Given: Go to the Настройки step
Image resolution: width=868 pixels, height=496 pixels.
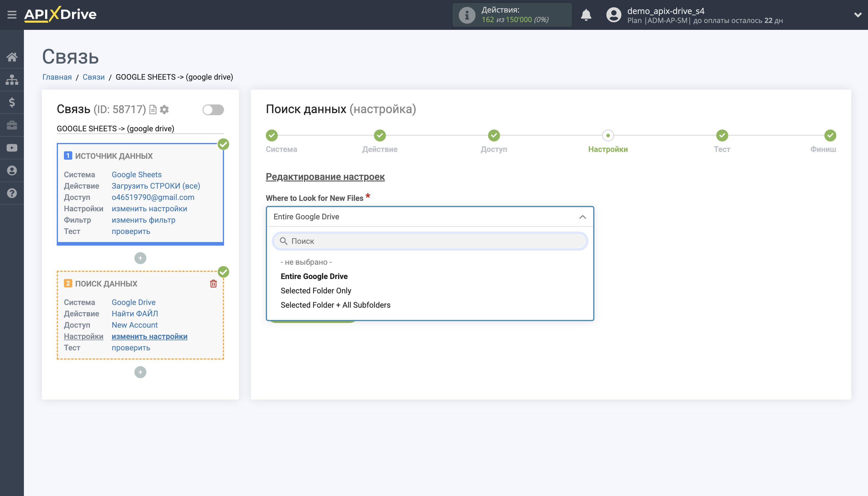Looking at the screenshot, I should (x=608, y=135).
